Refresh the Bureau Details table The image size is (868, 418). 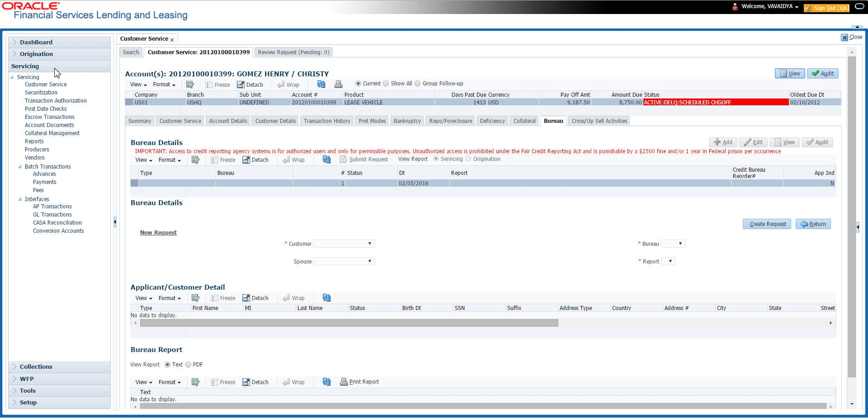pyautogui.click(x=327, y=160)
